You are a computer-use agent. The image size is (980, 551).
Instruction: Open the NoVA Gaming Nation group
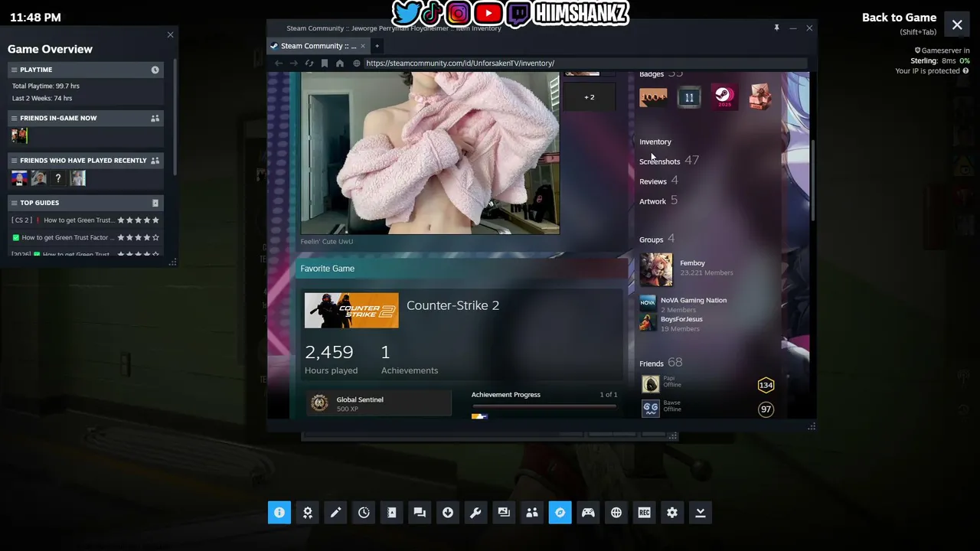click(694, 300)
